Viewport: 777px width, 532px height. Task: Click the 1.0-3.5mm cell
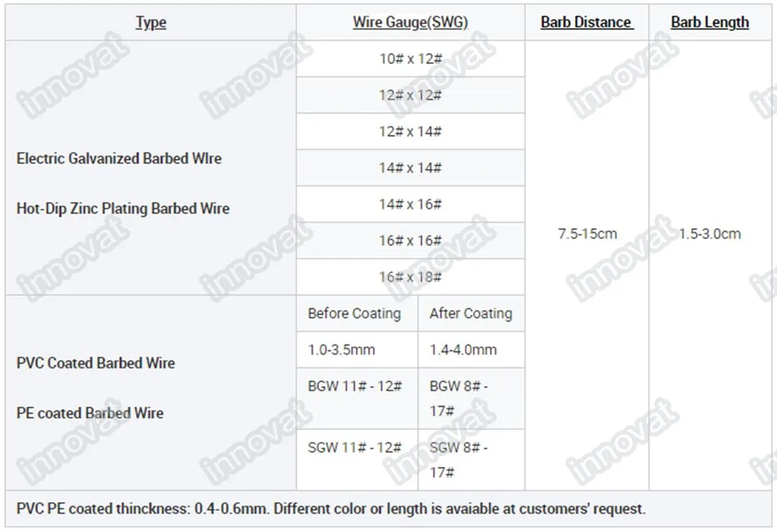pos(341,350)
